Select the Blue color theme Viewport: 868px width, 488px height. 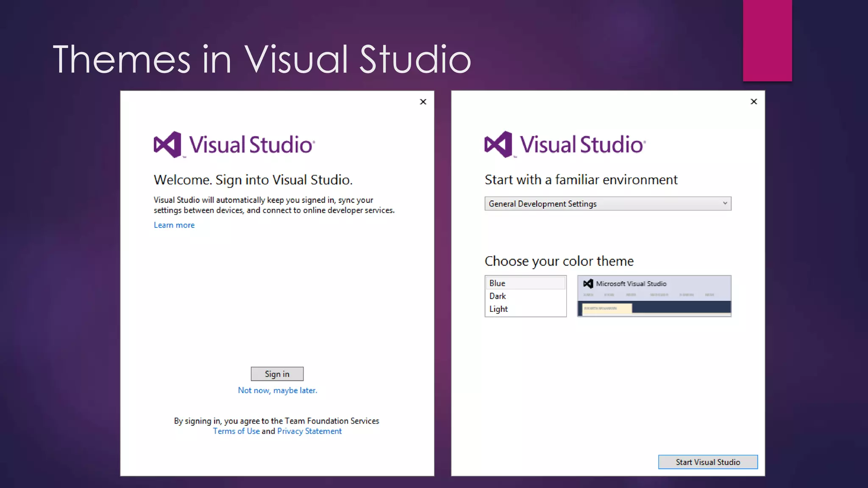(x=526, y=283)
